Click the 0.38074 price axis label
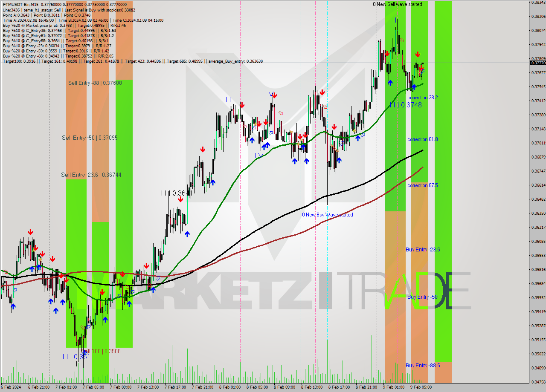Viewport: 546px width, 392px height. pos(538,30)
